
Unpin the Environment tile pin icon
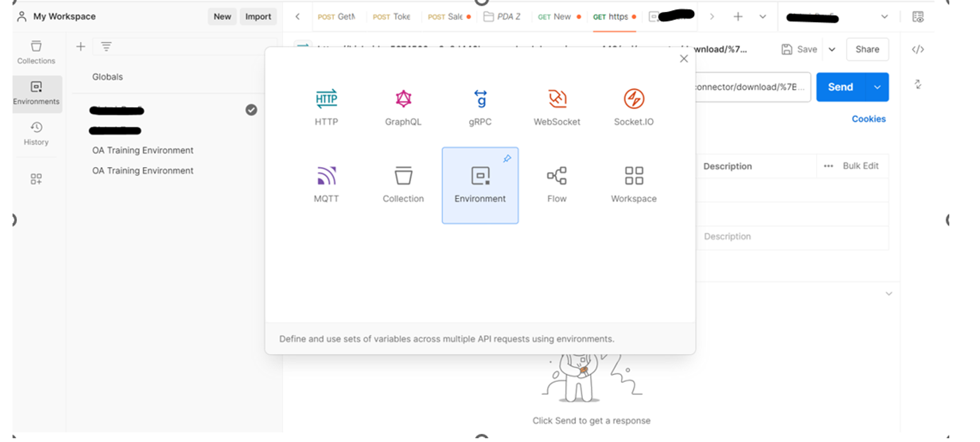[x=507, y=159]
